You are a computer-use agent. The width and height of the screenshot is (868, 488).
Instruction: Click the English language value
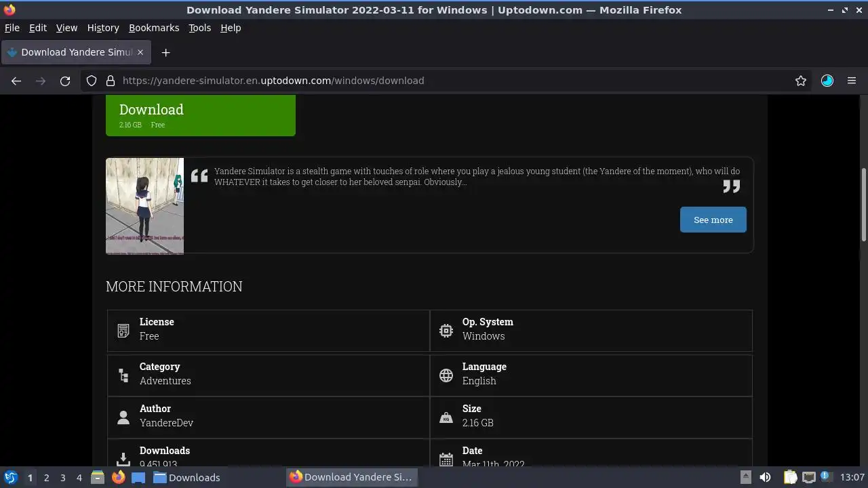point(479,381)
